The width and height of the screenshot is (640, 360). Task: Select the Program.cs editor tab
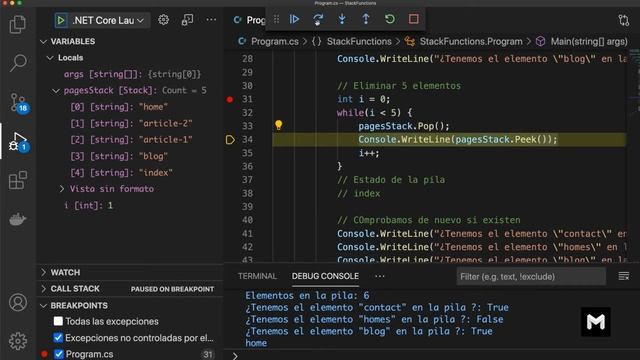(x=249, y=20)
